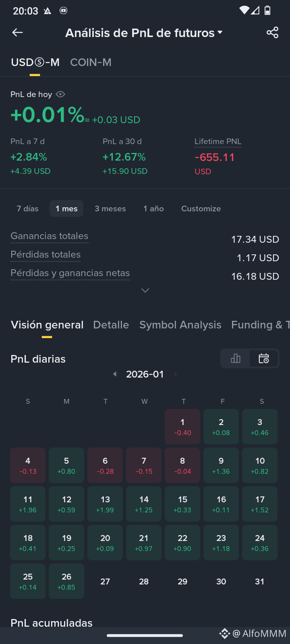Viewport: 290px width, 644px height.
Task: Choose the 1 año range
Action: pos(153,208)
